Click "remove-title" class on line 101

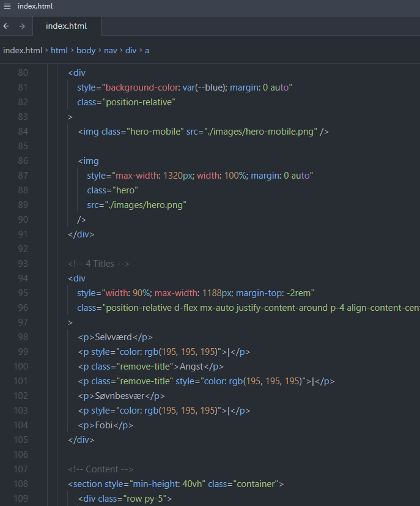point(145,381)
